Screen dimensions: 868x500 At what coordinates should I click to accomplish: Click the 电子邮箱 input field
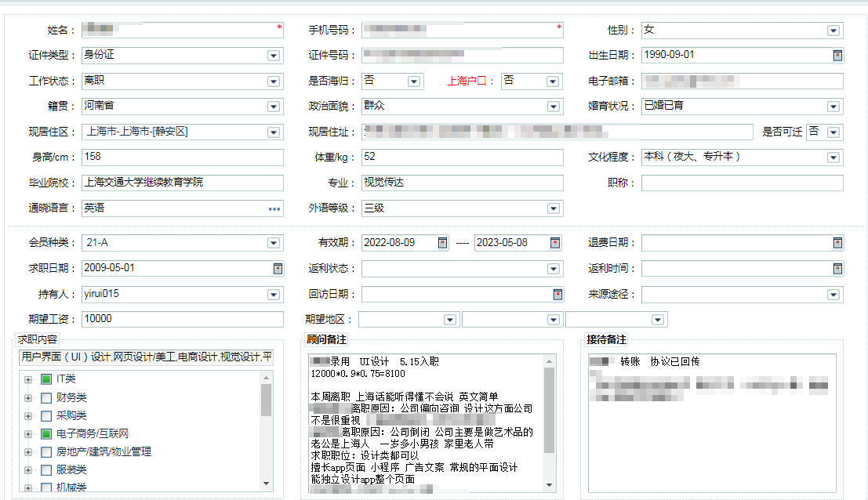click(743, 81)
